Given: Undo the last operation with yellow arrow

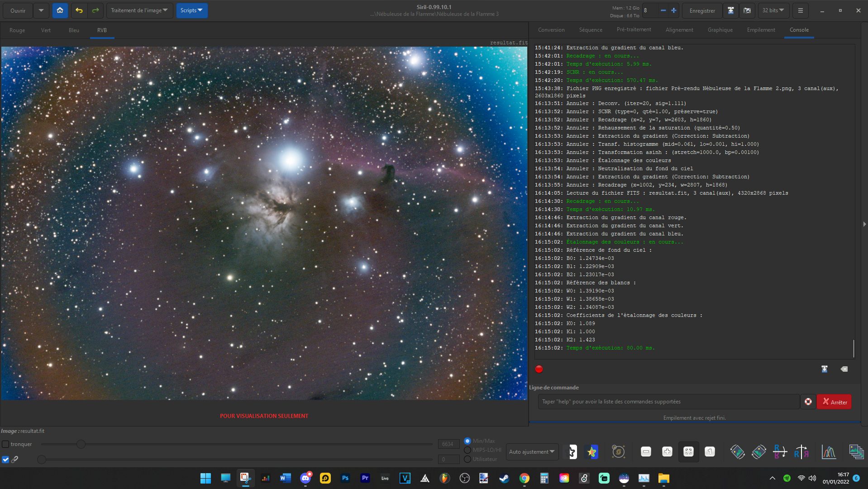Looking at the screenshot, I should point(79,10).
